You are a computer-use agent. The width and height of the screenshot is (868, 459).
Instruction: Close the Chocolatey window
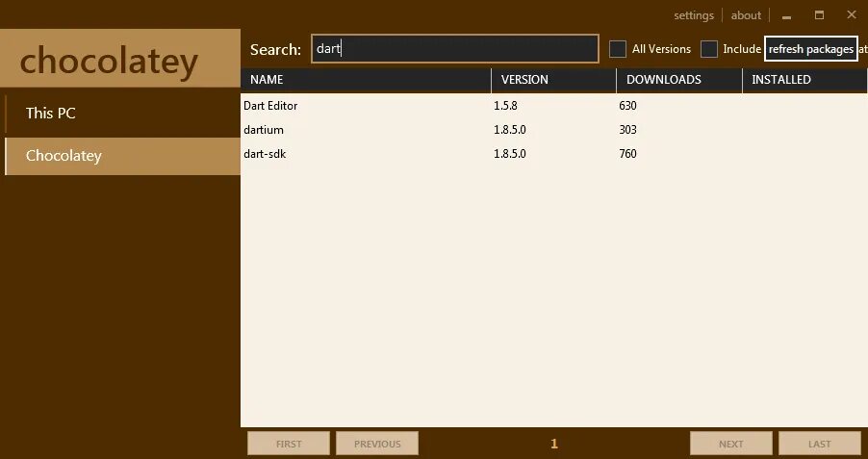tap(852, 15)
